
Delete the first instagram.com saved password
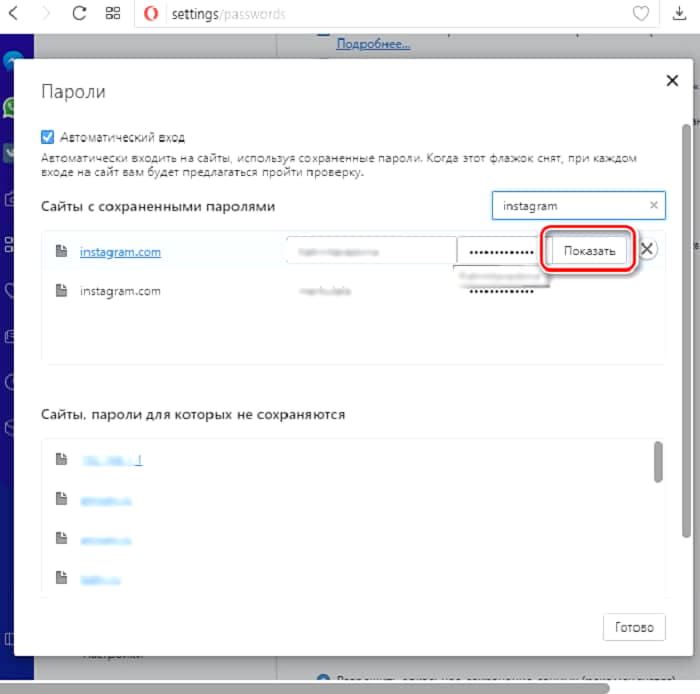coord(647,249)
